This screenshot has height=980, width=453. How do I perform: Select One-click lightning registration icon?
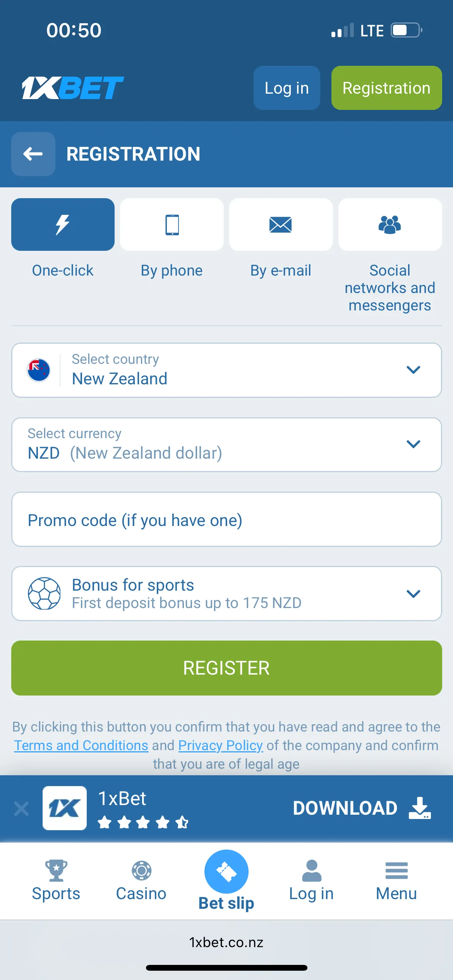pyautogui.click(x=63, y=224)
